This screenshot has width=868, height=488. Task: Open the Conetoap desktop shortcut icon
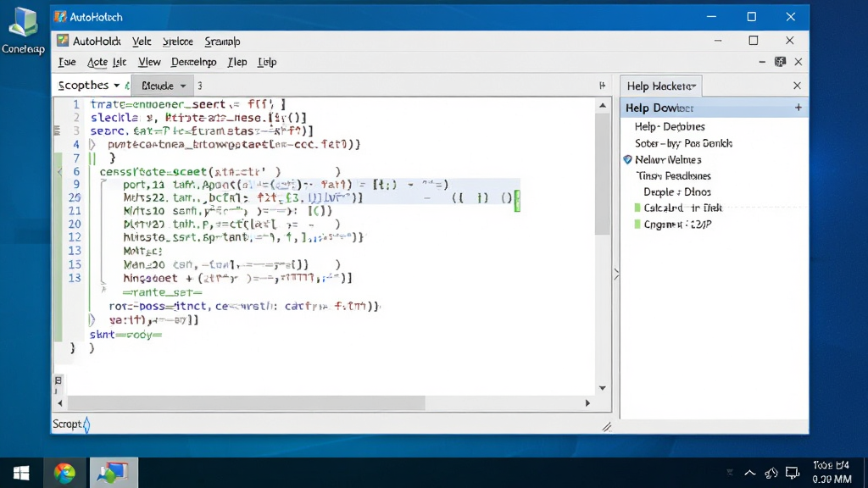tap(23, 30)
